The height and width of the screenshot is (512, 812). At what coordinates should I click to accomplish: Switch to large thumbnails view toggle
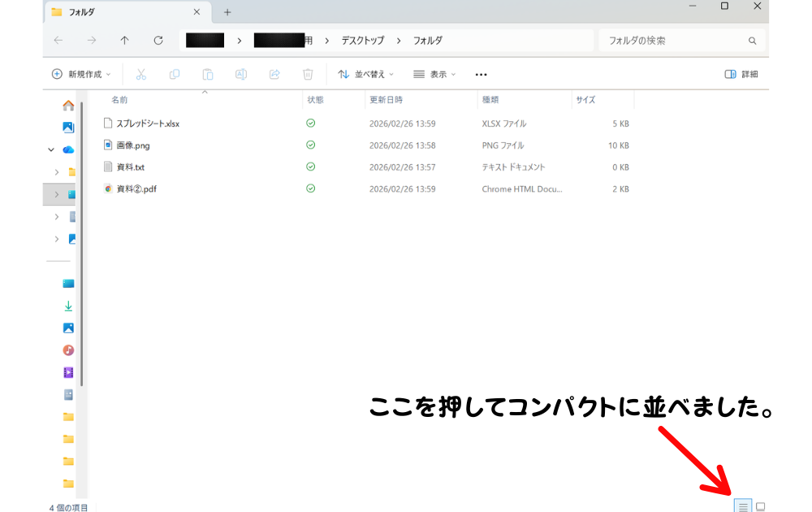pos(761,506)
